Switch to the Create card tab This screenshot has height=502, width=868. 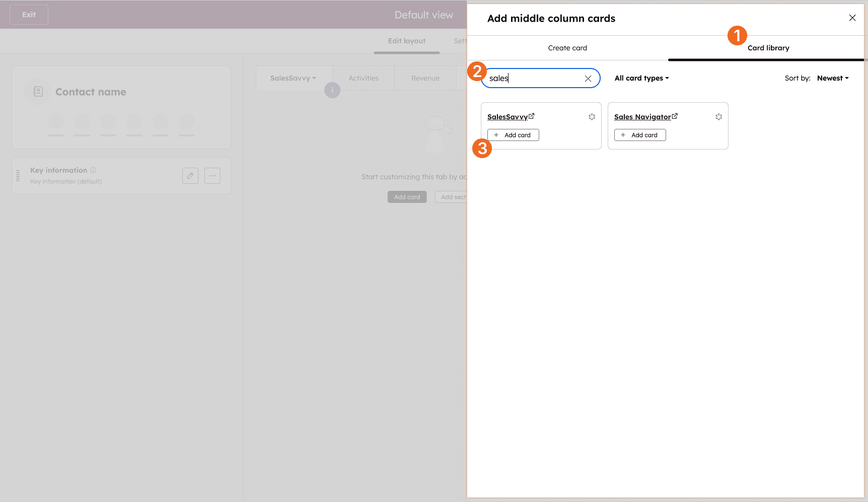567,48
